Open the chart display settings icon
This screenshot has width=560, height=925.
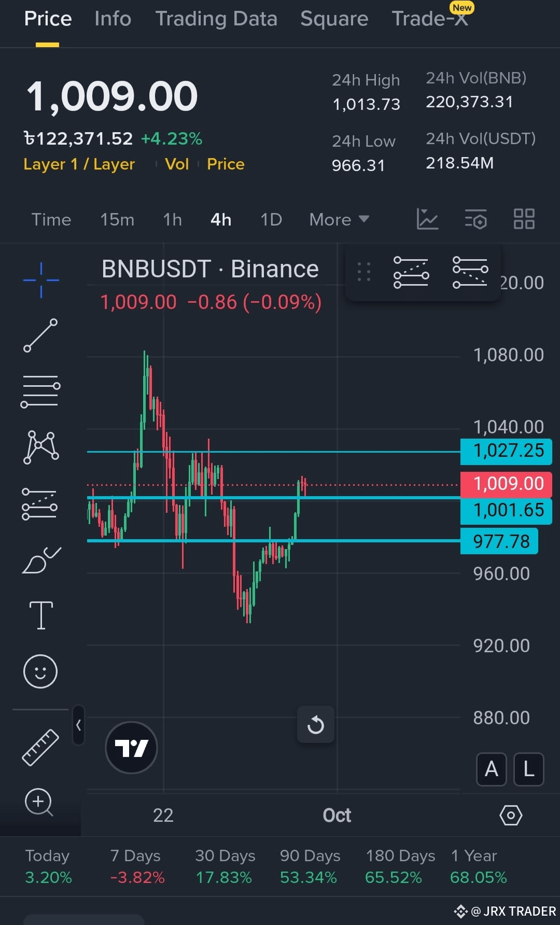(x=475, y=219)
